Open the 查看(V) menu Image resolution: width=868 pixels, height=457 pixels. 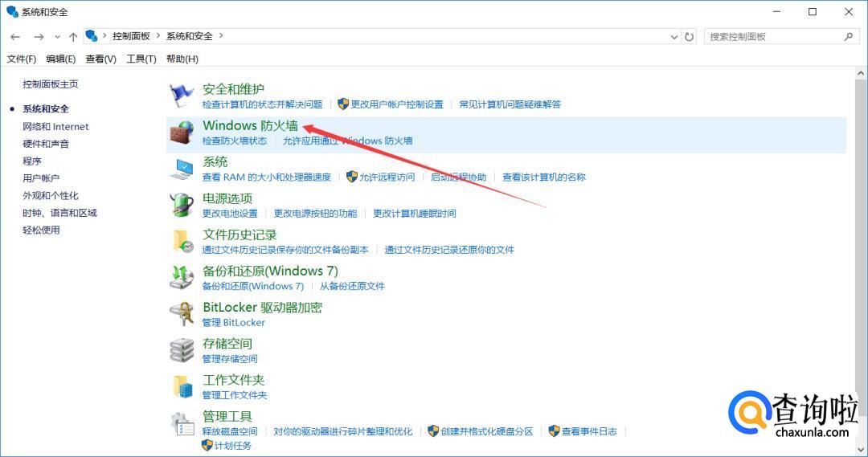(x=100, y=59)
